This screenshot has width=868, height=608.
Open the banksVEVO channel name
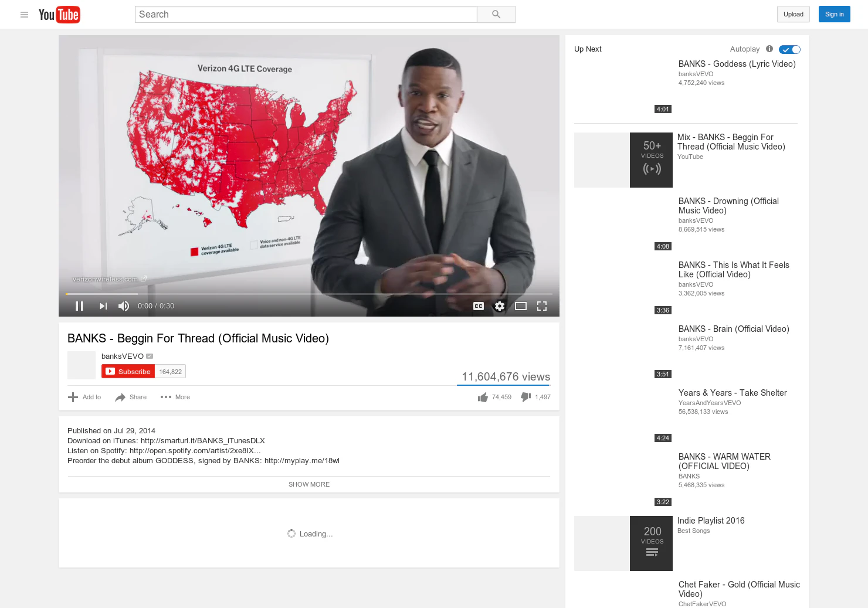click(123, 356)
